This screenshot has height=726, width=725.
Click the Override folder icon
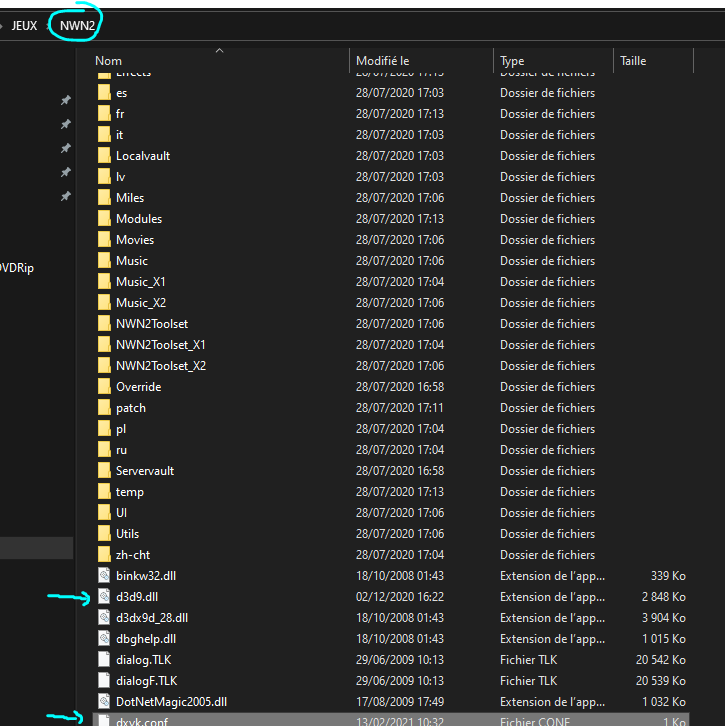(x=105, y=387)
